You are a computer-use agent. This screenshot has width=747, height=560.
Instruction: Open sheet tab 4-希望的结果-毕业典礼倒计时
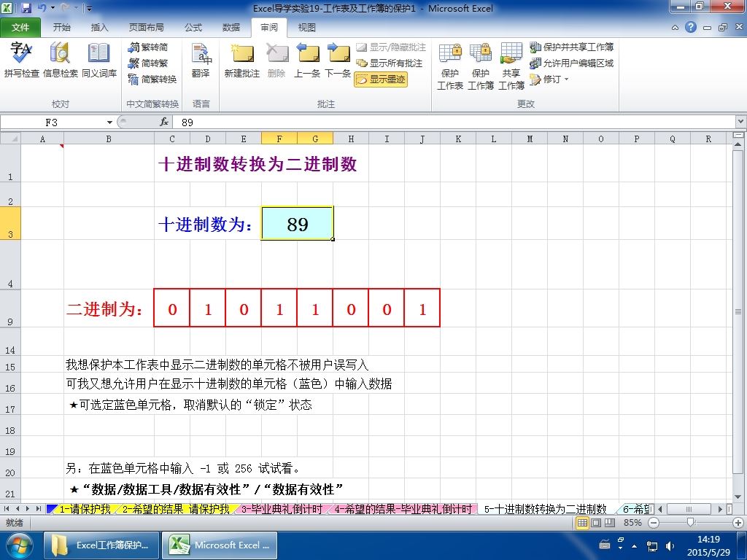pos(403,509)
